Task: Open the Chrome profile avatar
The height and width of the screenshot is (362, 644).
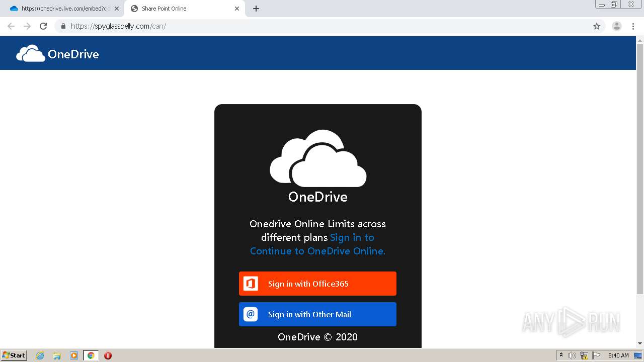Action: pos(617,26)
